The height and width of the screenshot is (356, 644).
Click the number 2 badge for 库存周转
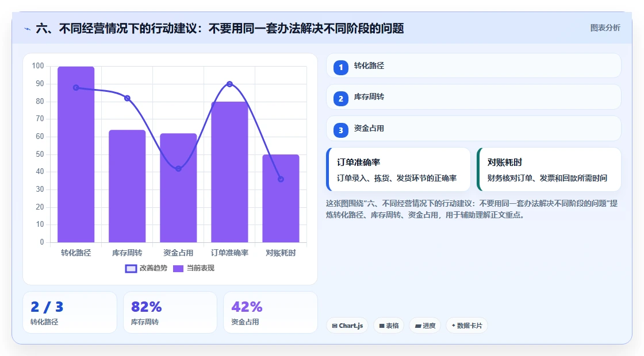point(341,99)
